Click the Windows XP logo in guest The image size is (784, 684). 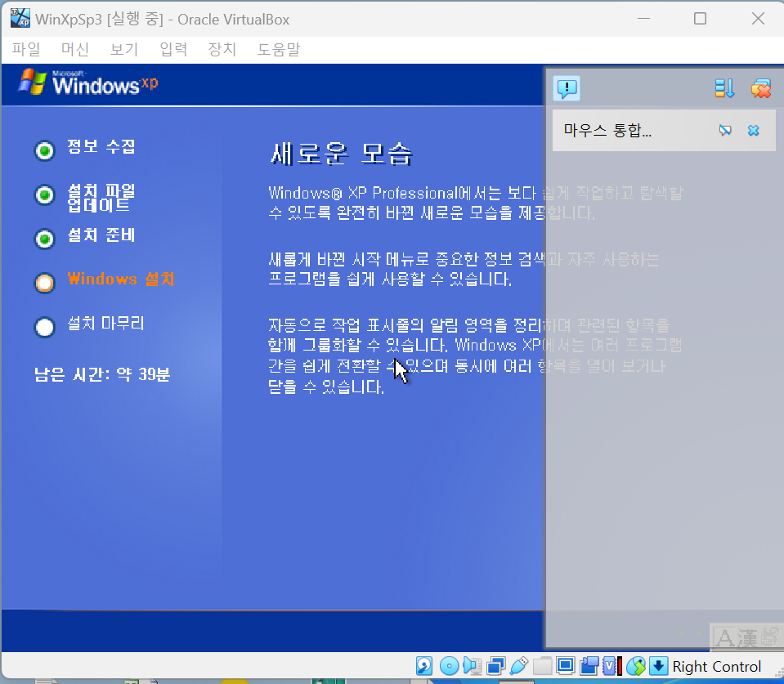(88, 83)
